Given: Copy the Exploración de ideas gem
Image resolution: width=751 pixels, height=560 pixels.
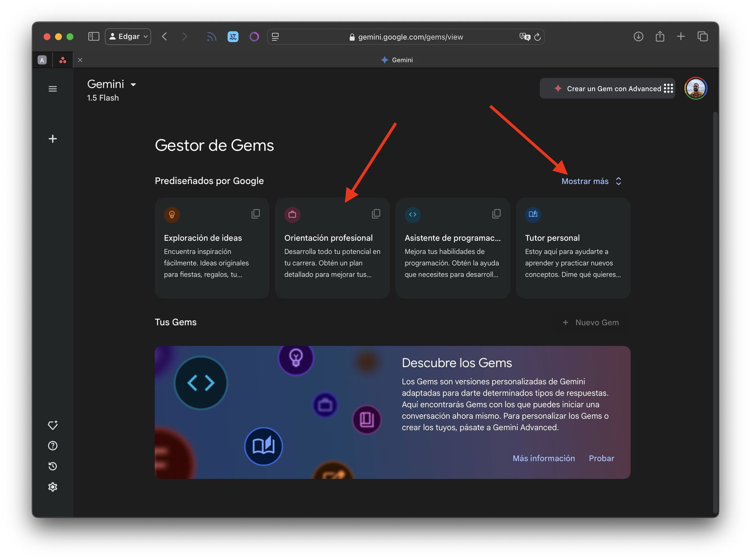Looking at the screenshot, I should tap(255, 214).
